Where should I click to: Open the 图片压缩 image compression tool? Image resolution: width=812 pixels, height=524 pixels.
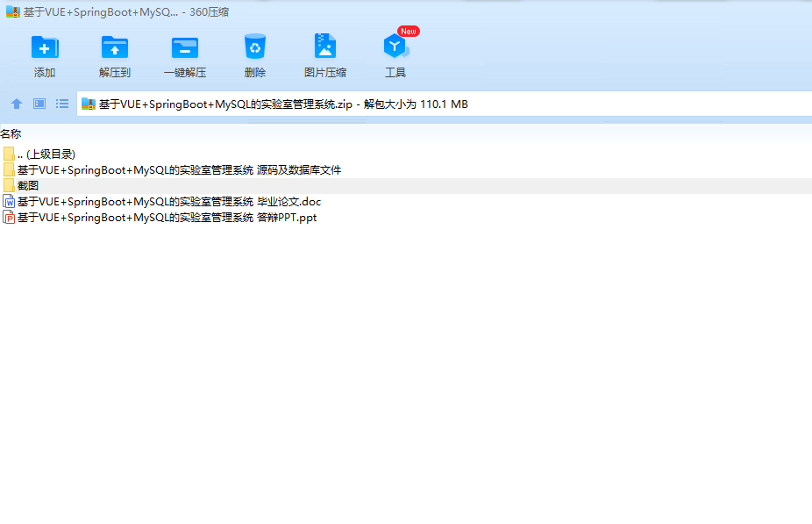[x=325, y=55]
